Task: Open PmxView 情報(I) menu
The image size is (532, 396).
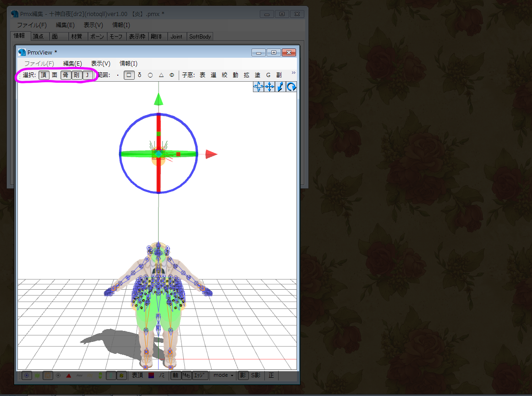Action: [129, 63]
